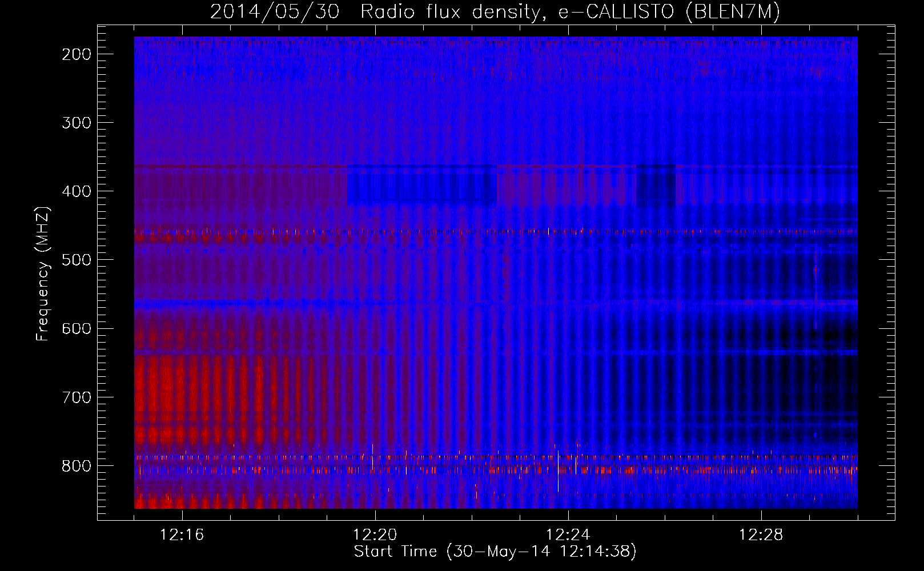Viewport: 924px width, 571px height.
Task: Click the plot title '2014/05/30 Radio flux density'
Action: point(495,11)
